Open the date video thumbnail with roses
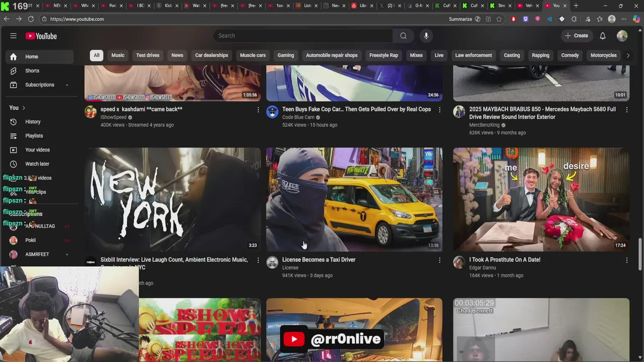Image resolution: width=644 pixels, height=362 pixels. (x=541, y=200)
